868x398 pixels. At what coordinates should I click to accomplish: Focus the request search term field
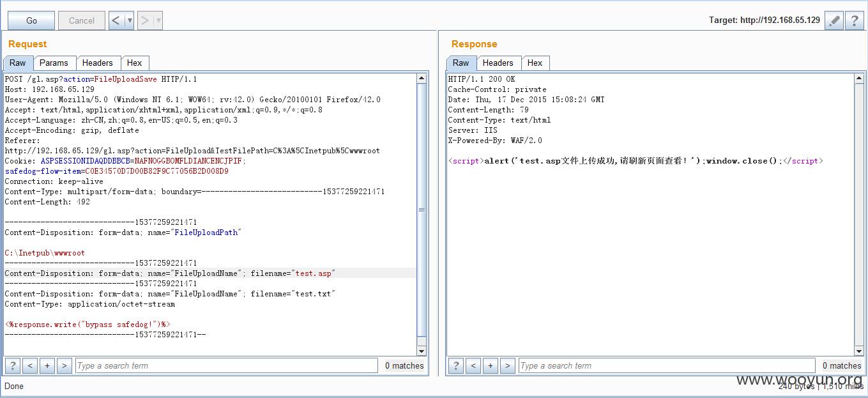pos(227,365)
